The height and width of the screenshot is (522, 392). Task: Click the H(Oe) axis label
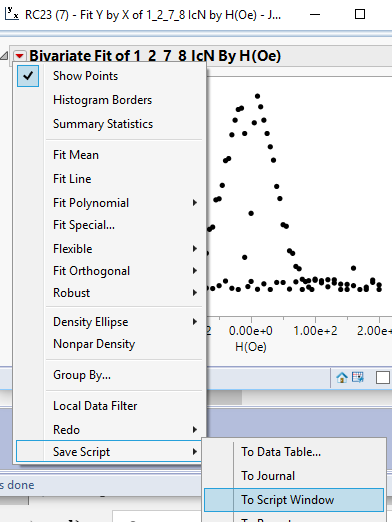251,347
